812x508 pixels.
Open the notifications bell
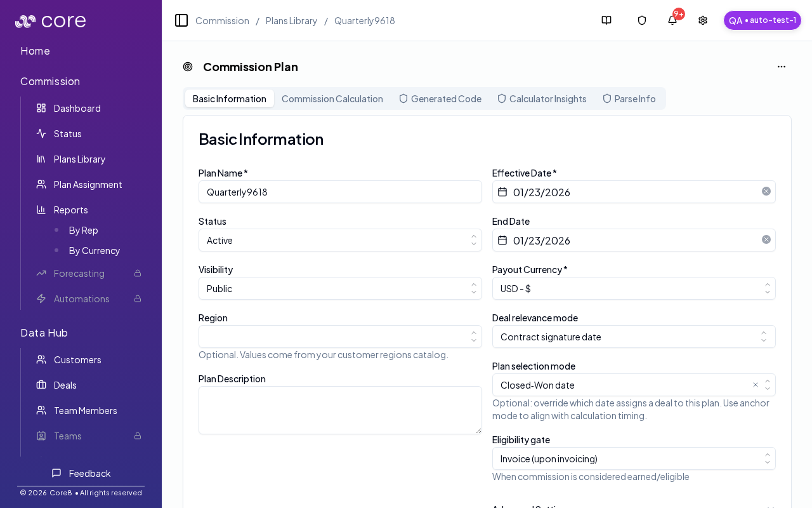click(x=672, y=20)
